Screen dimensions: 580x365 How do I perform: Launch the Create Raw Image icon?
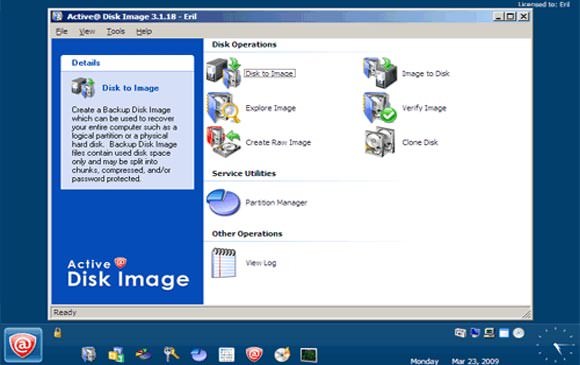click(x=223, y=142)
